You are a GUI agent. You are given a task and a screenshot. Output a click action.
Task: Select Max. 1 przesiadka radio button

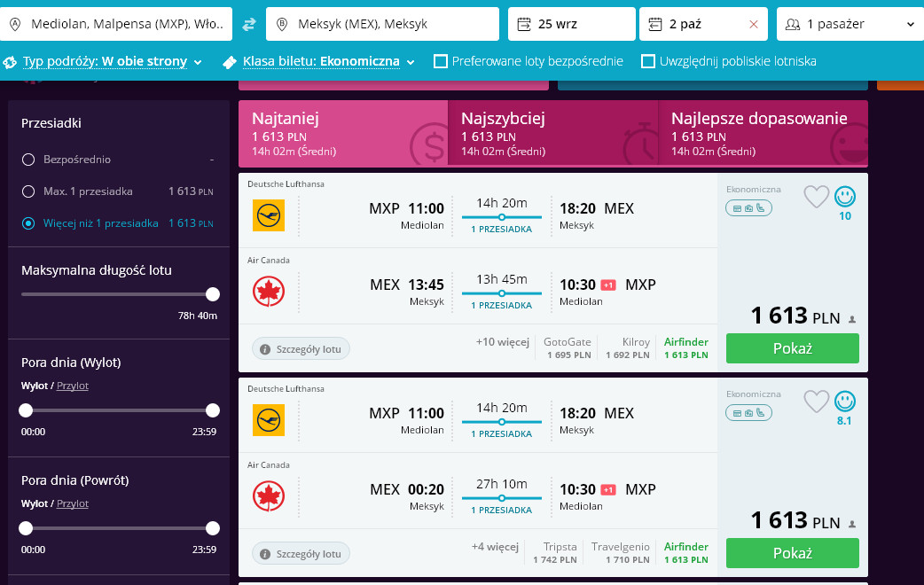point(28,191)
